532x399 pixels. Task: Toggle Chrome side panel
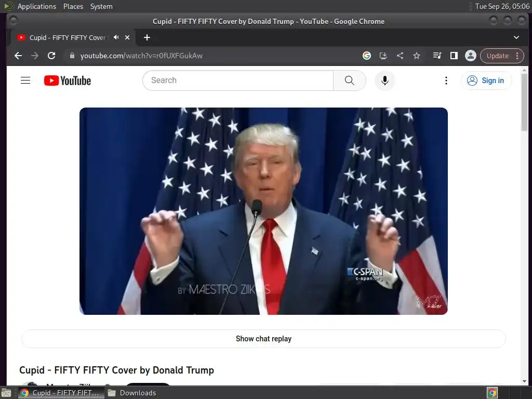pos(454,56)
